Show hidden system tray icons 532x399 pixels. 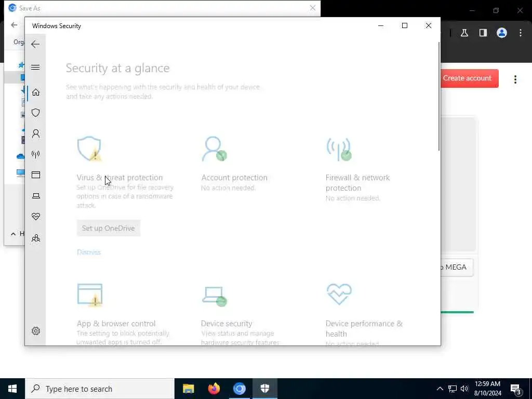coord(440,389)
